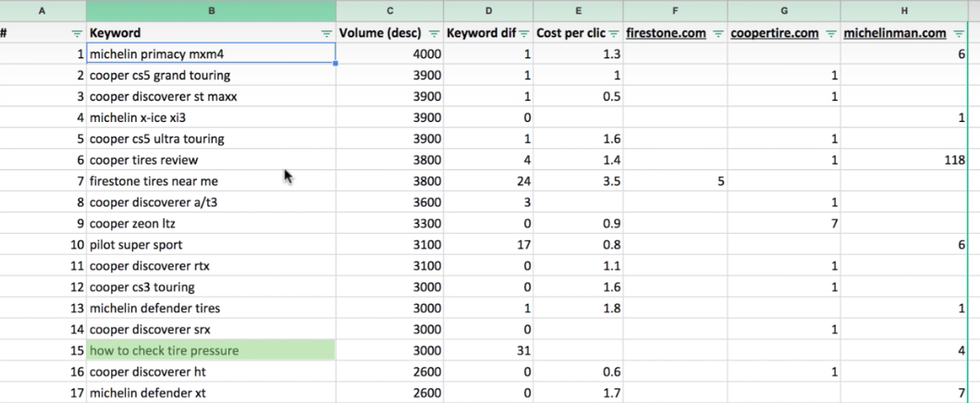Select cell 'pilot super sport'
The height and width of the screenshot is (403, 980).
click(211, 244)
